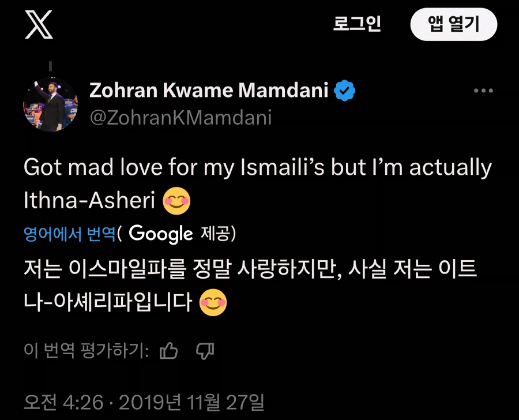Click the blue verified checkmark badge
519x420 pixels.
pyautogui.click(x=345, y=91)
